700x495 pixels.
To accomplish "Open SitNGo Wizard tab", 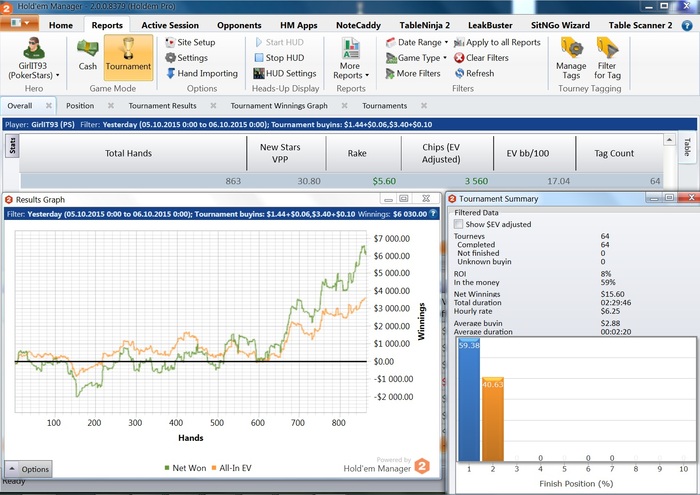I will point(560,25).
